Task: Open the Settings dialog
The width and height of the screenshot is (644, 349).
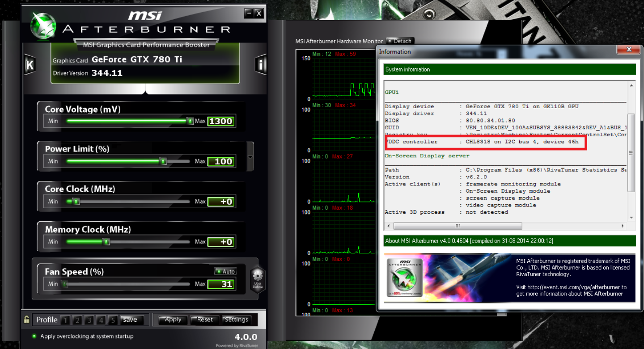Action: (237, 320)
